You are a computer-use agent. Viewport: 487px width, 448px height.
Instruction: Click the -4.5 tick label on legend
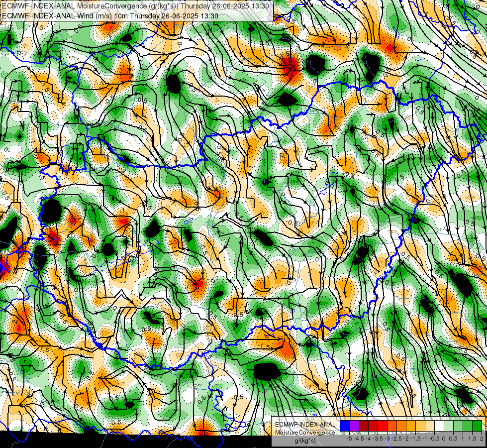pyautogui.click(x=359, y=439)
